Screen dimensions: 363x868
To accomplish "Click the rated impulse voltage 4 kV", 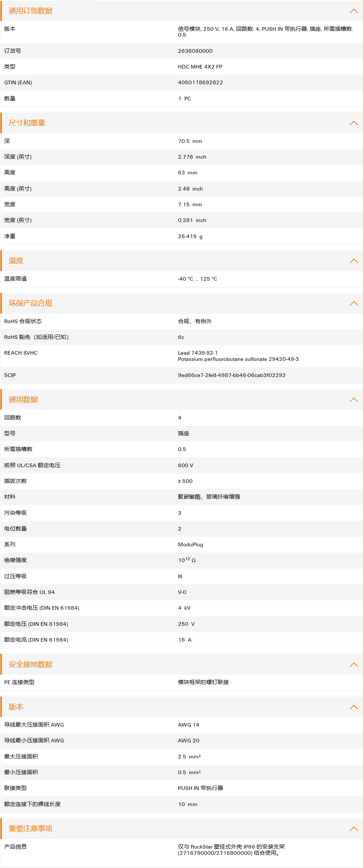I will 184,608.
